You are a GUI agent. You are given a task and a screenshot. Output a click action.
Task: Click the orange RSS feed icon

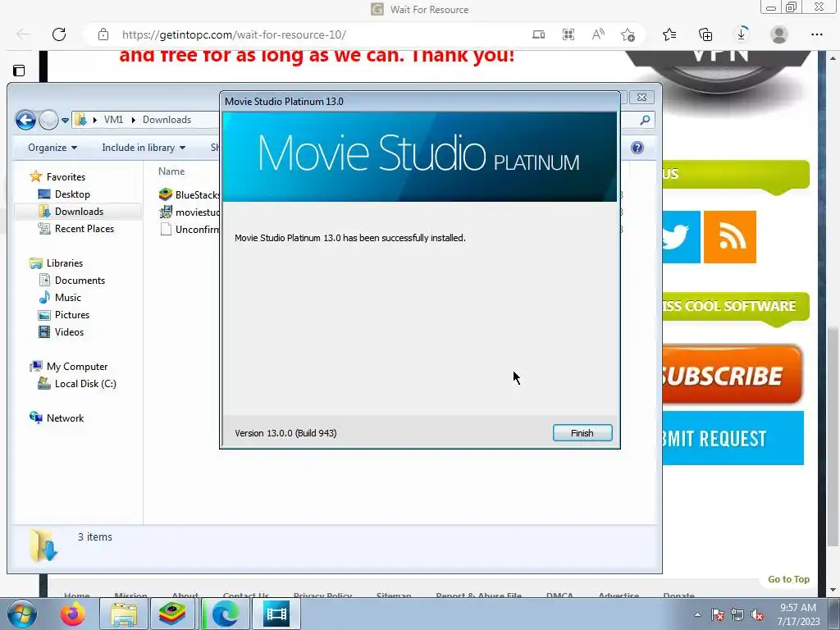[729, 237]
